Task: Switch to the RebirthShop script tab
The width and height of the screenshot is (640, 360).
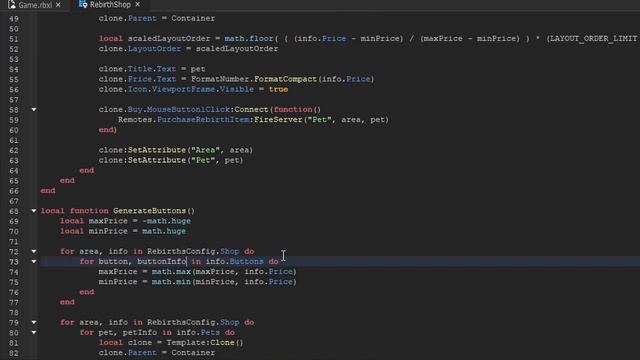Action: click(110, 5)
